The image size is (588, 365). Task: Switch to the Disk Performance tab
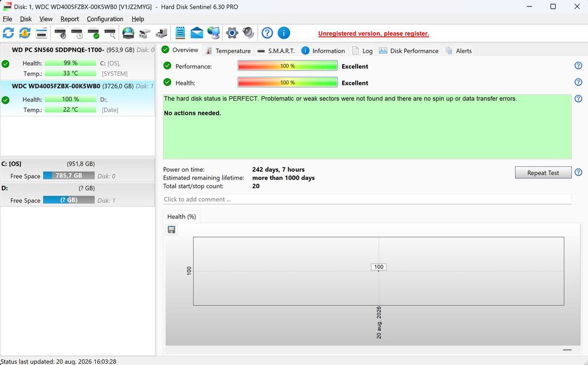(409, 51)
